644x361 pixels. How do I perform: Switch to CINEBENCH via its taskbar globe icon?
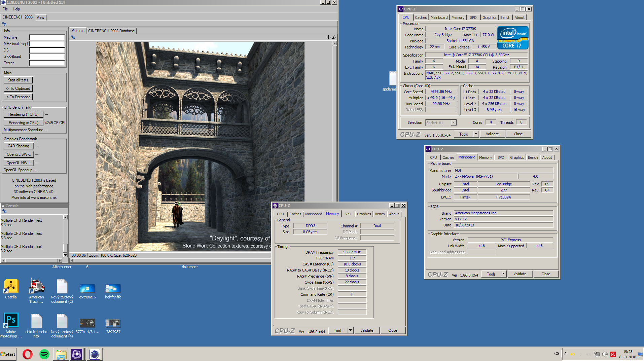(95, 354)
